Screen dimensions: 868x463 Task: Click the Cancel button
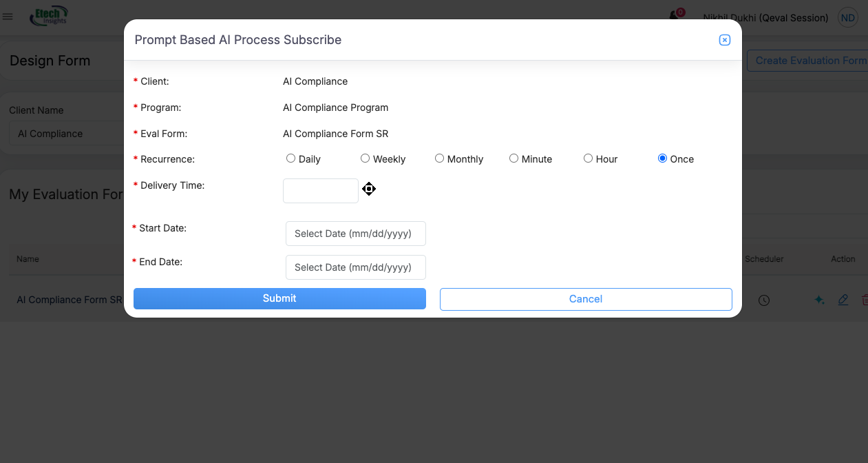pyautogui.click(x=585, y=299)
